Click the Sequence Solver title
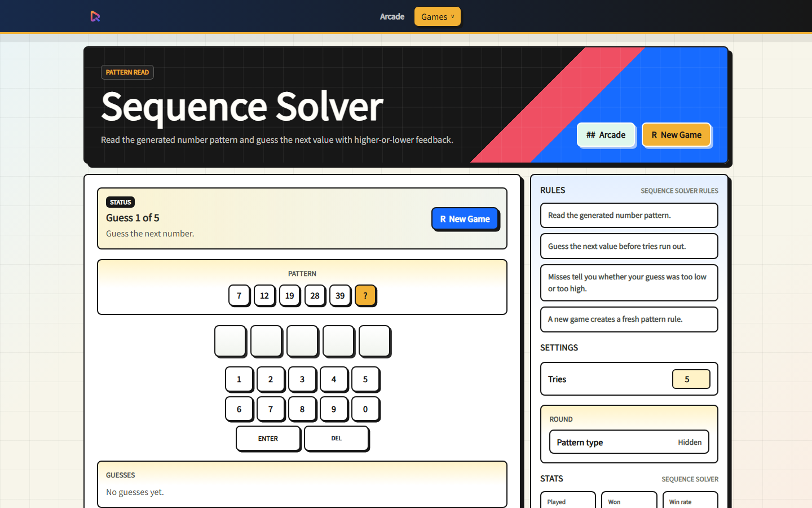This screenshot has width=812, height=508. (242, 107)
